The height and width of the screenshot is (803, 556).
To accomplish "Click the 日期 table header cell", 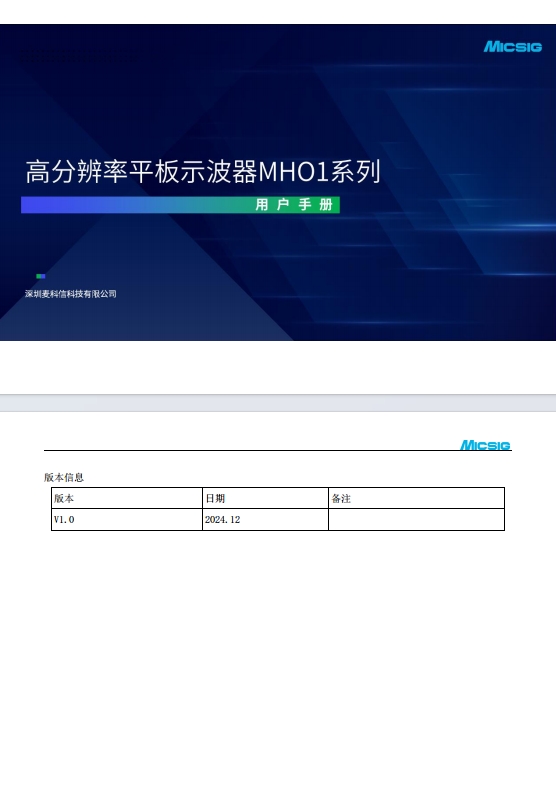I will (265, 498).
